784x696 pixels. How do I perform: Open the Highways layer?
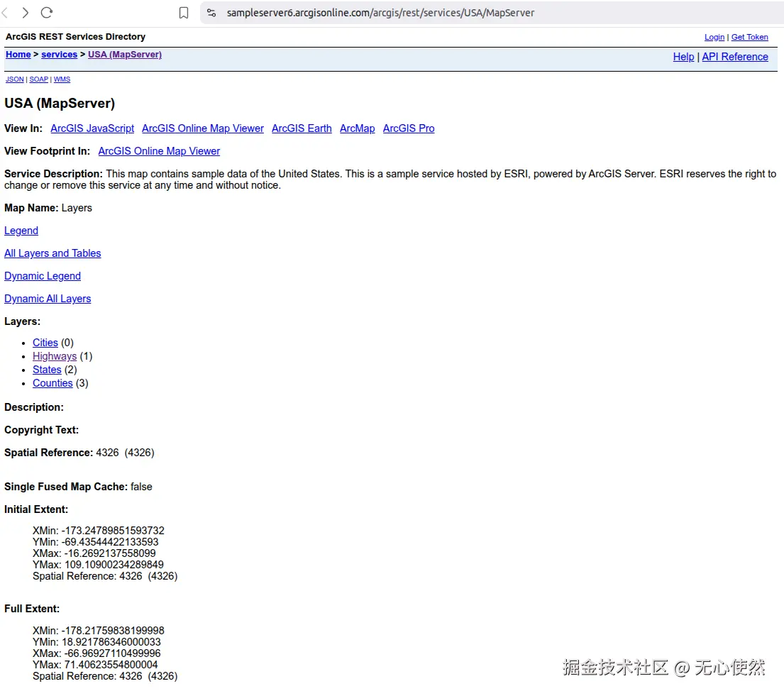point(55,356)
